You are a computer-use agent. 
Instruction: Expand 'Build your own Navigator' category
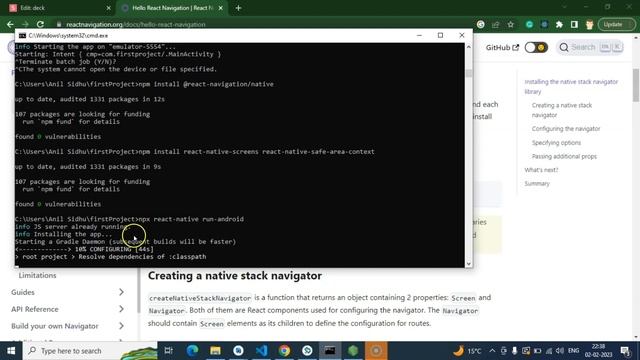121,326
